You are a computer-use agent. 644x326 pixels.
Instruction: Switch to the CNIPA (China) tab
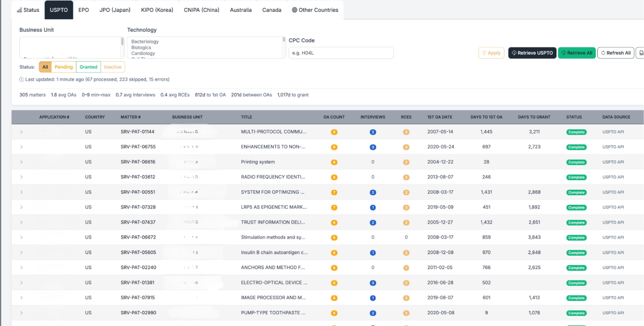201,10
